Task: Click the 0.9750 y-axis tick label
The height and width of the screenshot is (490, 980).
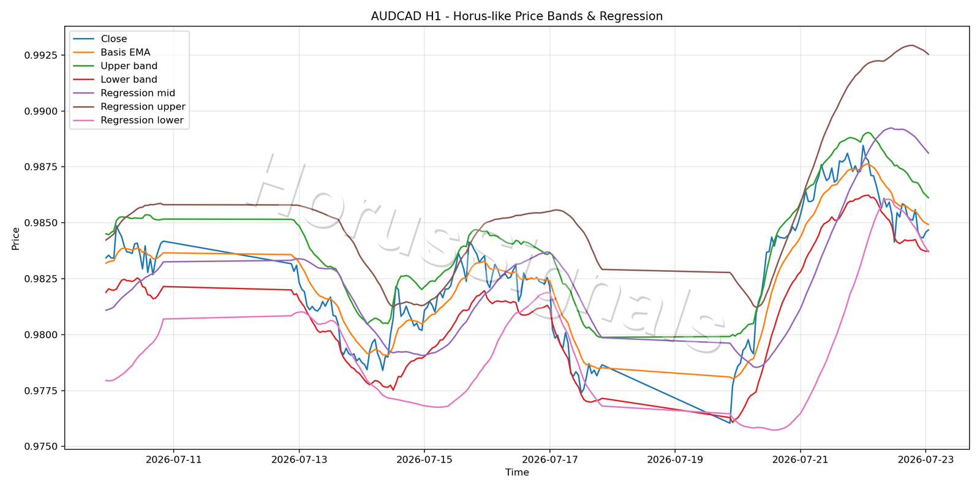Action: (x=41, y=447)
